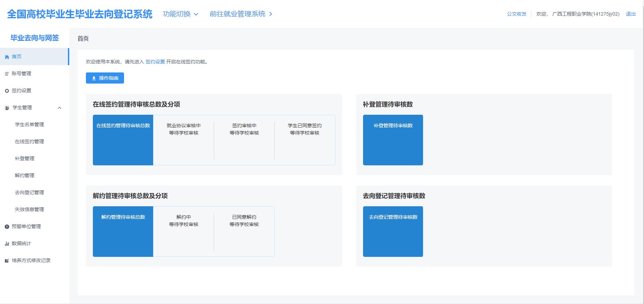Open 在线签约管理 in sidebar
644x304 pixels.
[29, 141]
